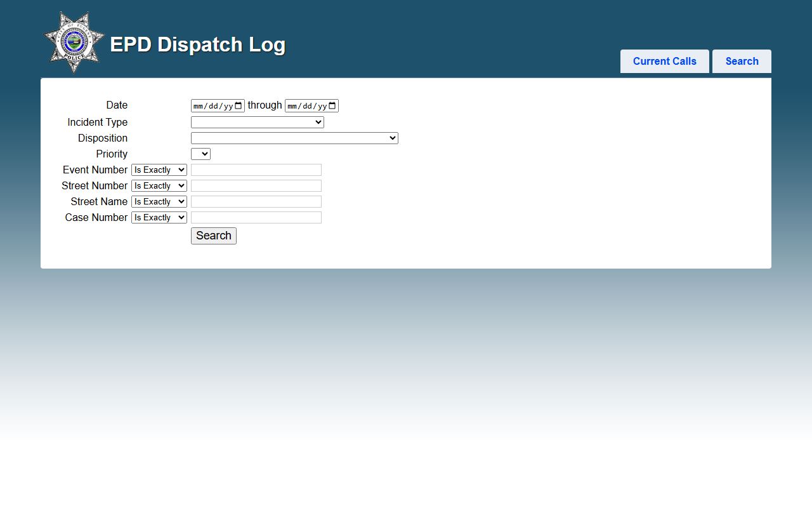This screenshot has height=508, width=812.
Task: Click the Case Number label
Action: [96, 217]
